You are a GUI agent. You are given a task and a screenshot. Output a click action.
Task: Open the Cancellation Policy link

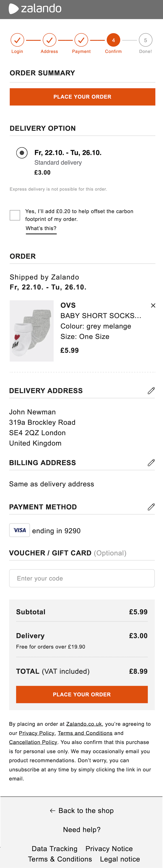(33, 742)
